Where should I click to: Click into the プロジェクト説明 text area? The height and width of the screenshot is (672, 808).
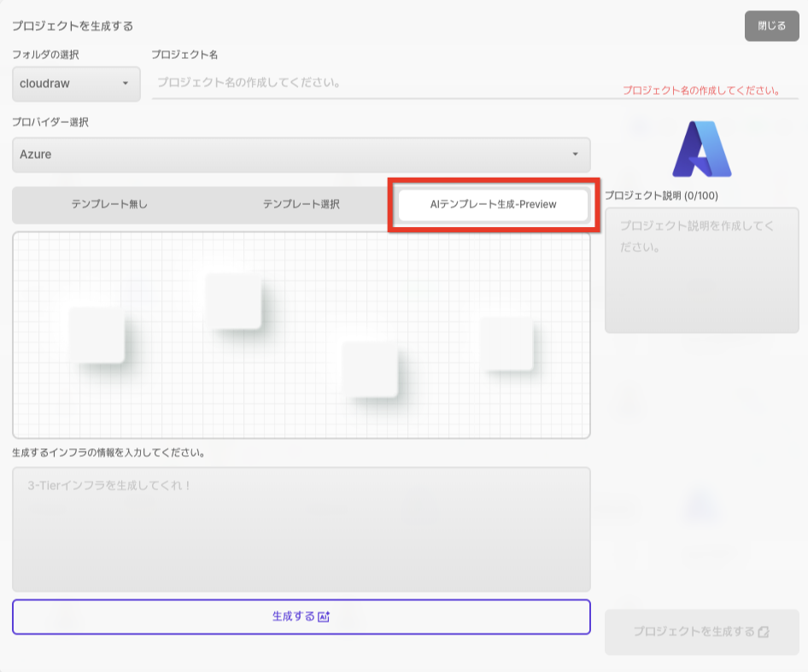[701, 270]
